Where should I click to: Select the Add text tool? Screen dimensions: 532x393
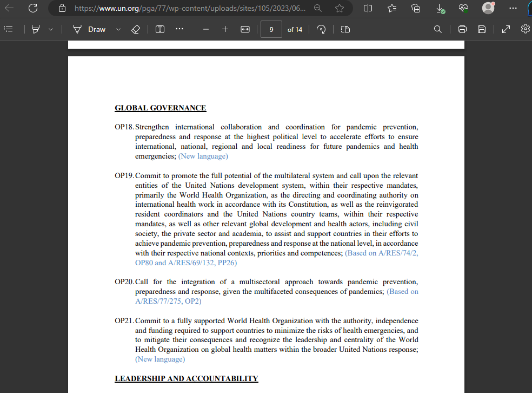pyautogui.click(x=160, y=30)
